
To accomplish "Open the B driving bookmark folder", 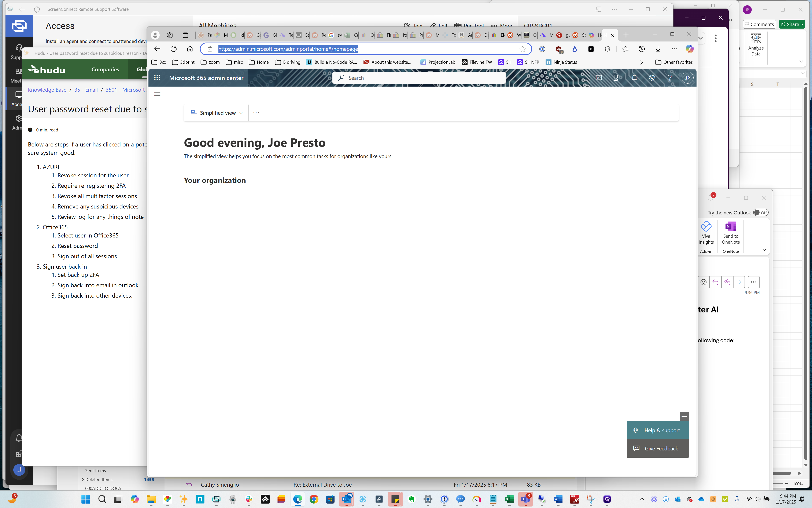I will 288,62.
